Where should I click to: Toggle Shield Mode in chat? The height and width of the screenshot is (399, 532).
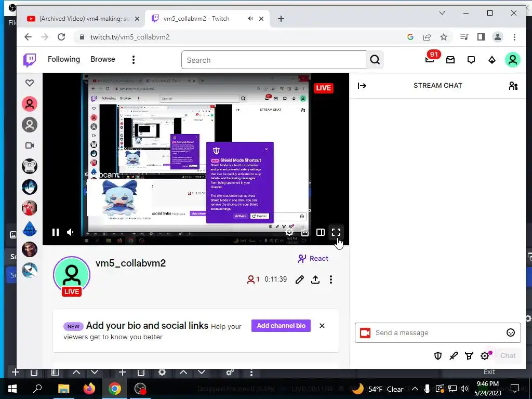437,355
